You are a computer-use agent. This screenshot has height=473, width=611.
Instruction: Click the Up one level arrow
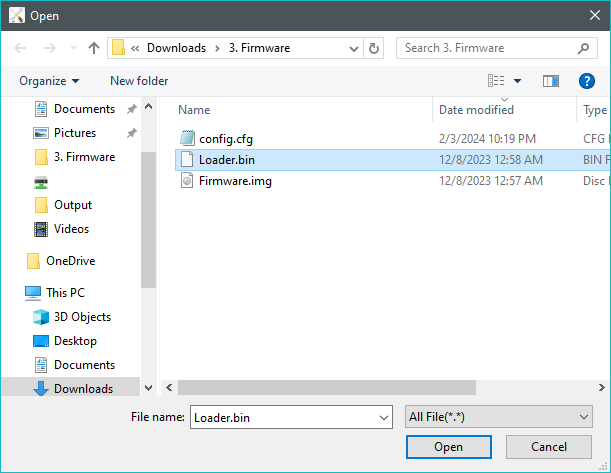(94, 48)
